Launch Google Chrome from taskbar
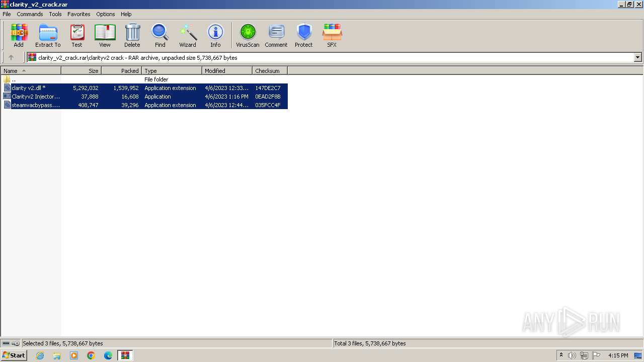Viewport: 644px width, 362px height. [91, 355]
